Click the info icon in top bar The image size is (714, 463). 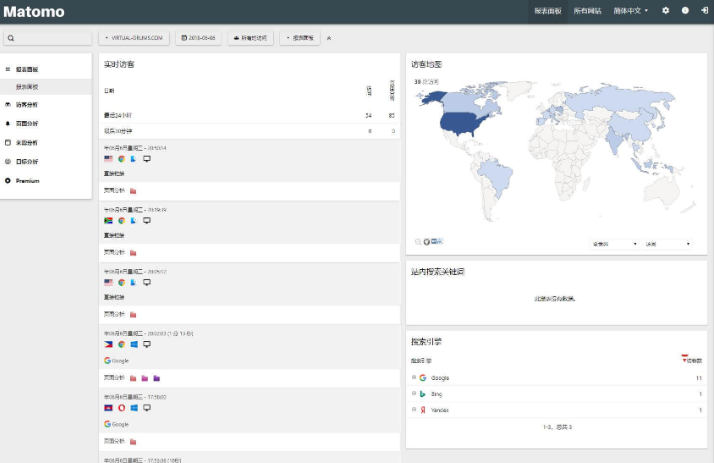tap(685, 10)
